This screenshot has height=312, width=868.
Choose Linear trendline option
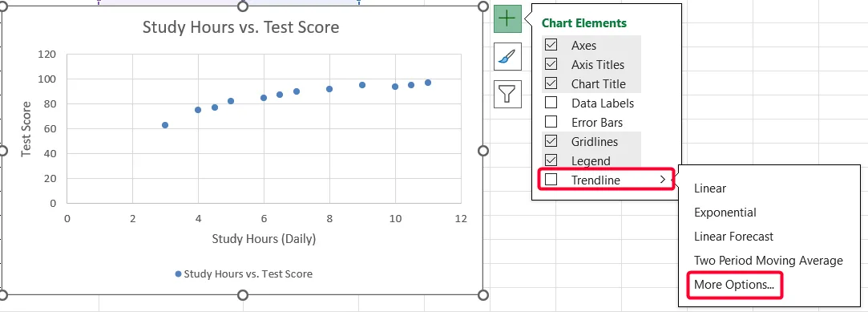point(709,188)
